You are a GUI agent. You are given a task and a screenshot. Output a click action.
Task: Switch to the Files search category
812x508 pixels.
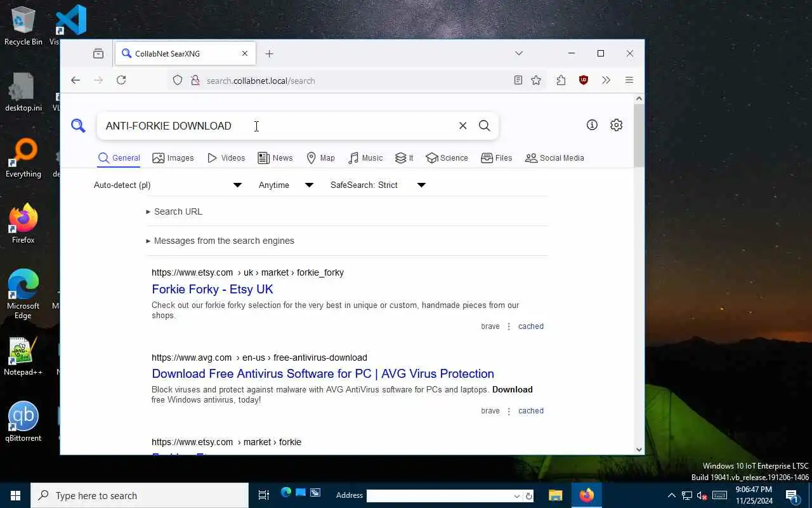[497, 158]
